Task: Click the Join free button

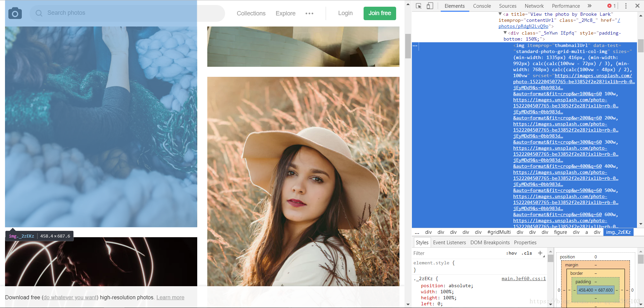Action: (380, 13)
